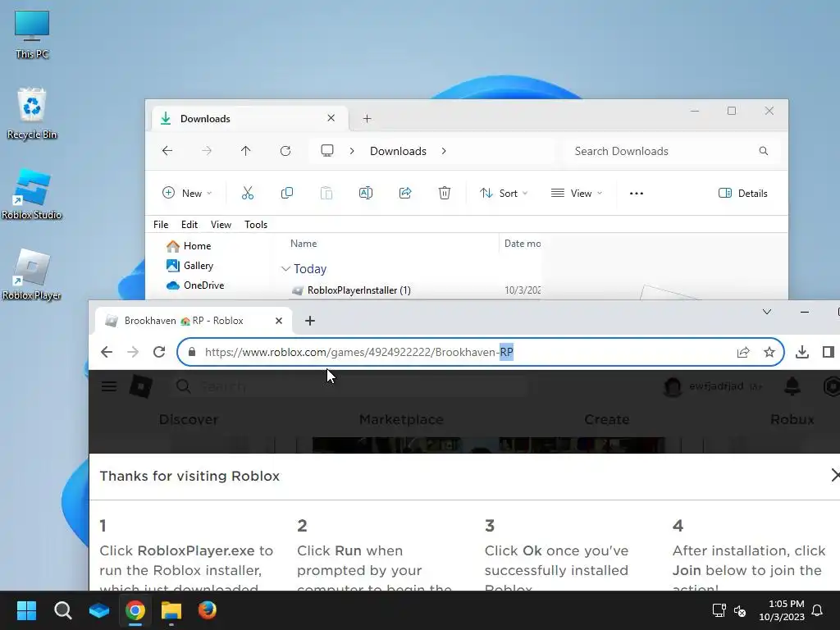
Task: Open the View dropdown in Explorer toolbar
Action: click(577, 194)
